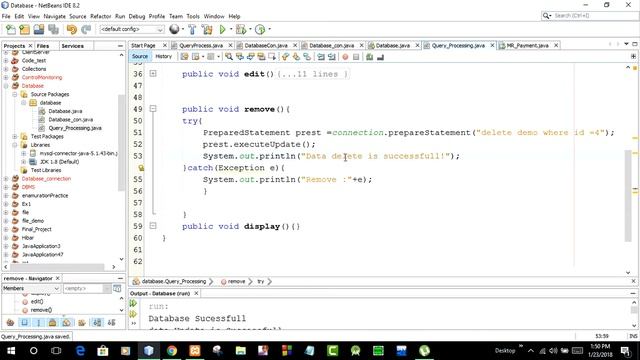
Task: Toggle Sort by Source in Navigator
Action: [111, 323]
